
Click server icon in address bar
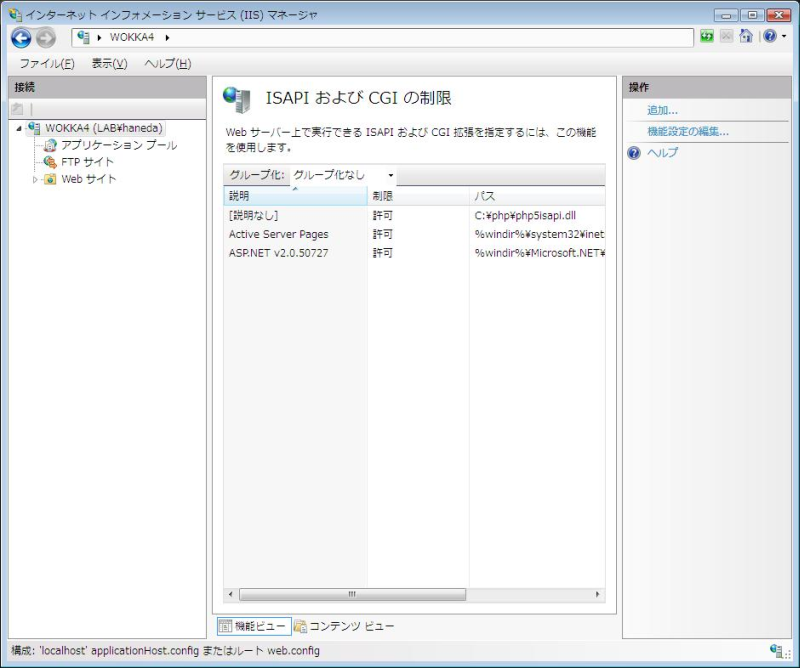pyautogui.click(x=83, y=37)
